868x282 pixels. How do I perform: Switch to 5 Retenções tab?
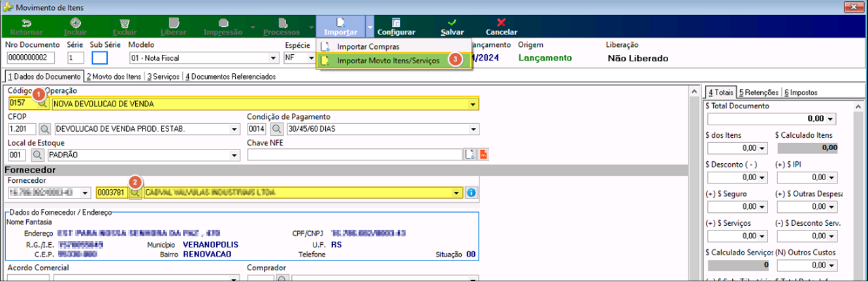pyautogui.click(x=758, y=92)
